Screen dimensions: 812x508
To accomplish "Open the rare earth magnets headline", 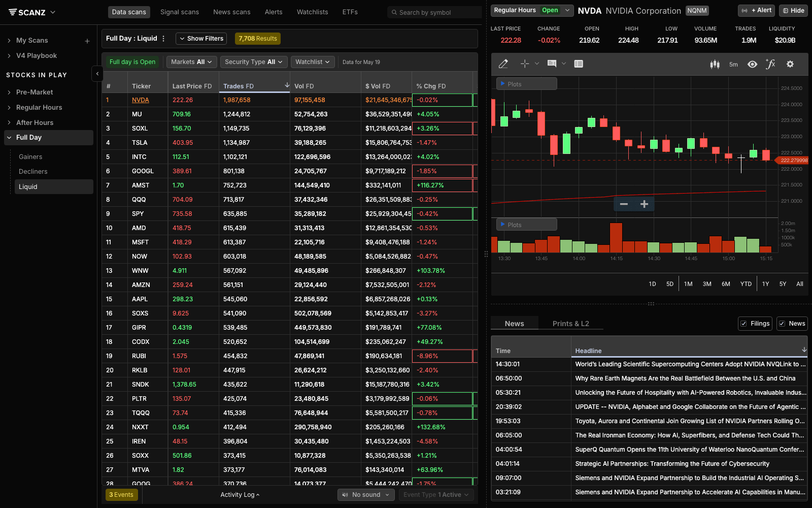I will pos(685,378).
